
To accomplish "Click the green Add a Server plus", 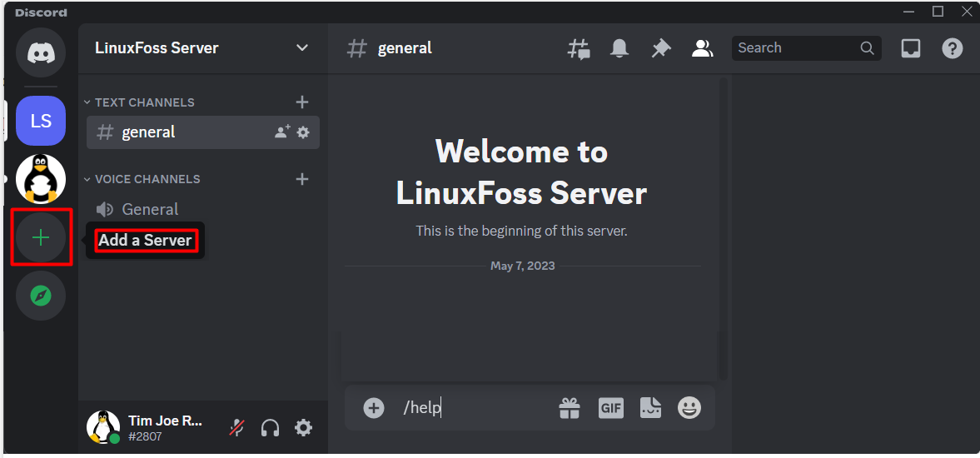I will (41, 237).
